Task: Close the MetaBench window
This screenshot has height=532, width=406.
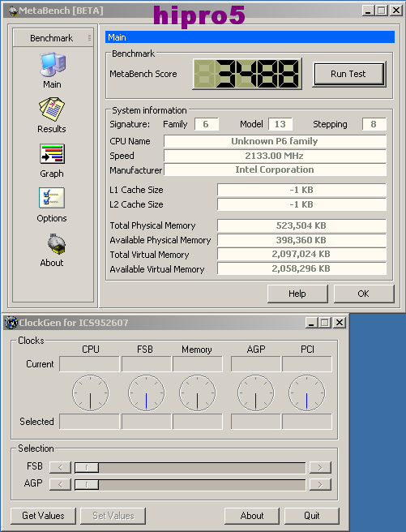Action: click(x=395, y=11)
